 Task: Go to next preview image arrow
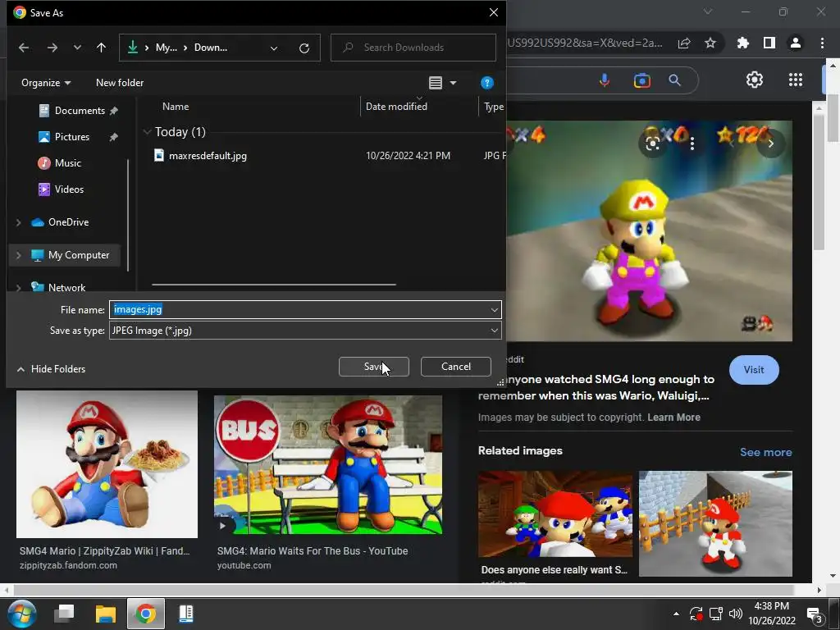771,143
